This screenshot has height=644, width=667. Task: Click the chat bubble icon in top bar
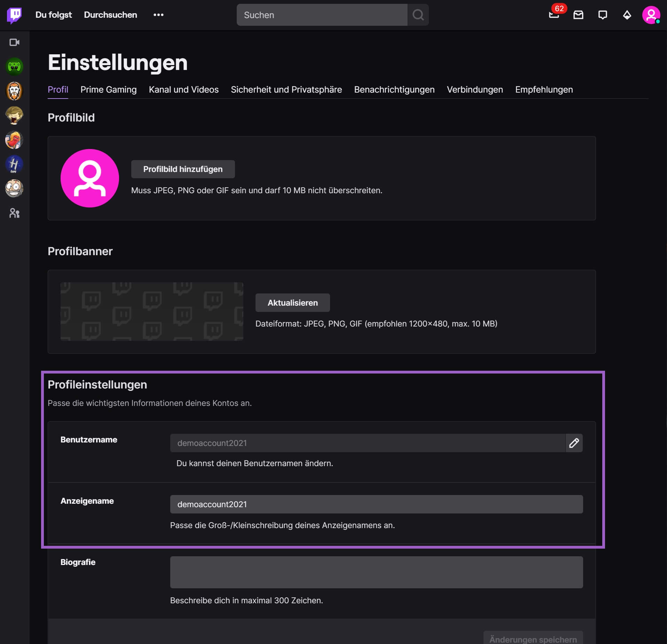[x=603, y=15]
